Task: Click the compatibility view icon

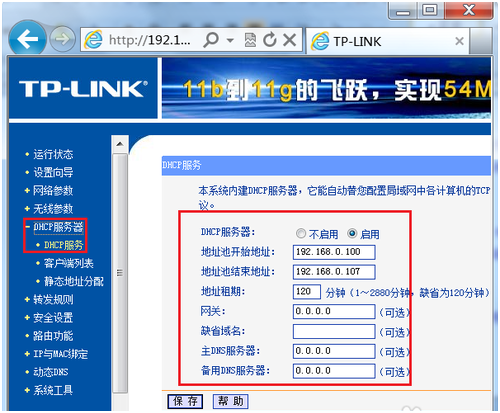Action: point(250,40)
